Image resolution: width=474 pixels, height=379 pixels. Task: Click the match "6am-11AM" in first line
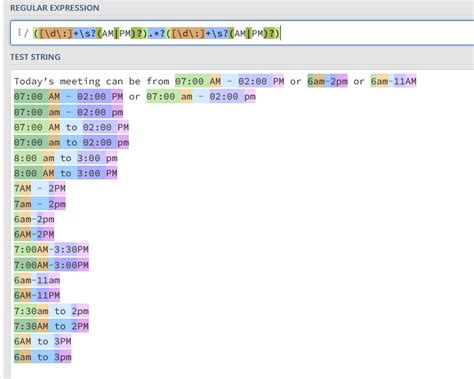393,81
